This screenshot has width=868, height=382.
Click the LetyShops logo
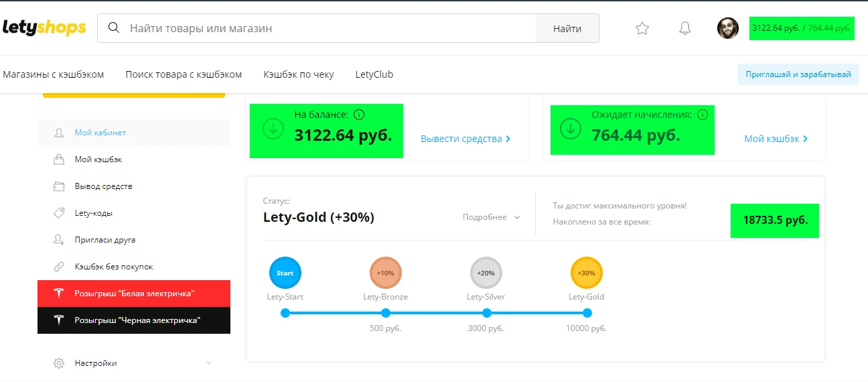44,27
